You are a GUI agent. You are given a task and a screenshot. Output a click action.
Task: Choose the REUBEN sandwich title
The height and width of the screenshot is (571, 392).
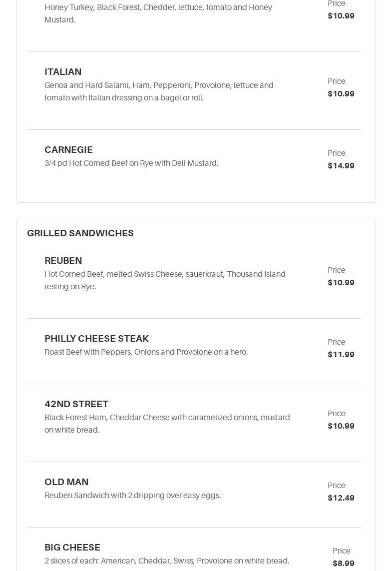pyautogui.click(x=63, y=261)
